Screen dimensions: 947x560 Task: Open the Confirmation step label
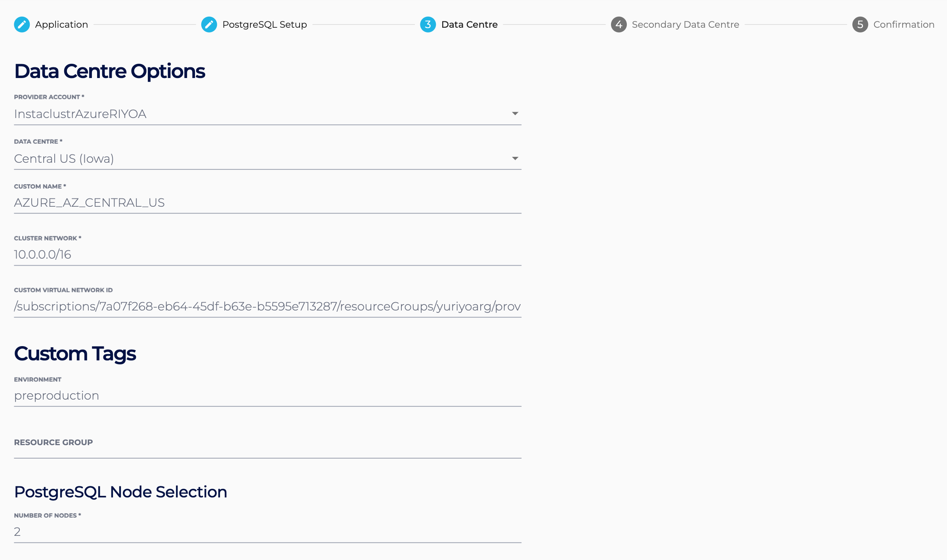[903, 25]
